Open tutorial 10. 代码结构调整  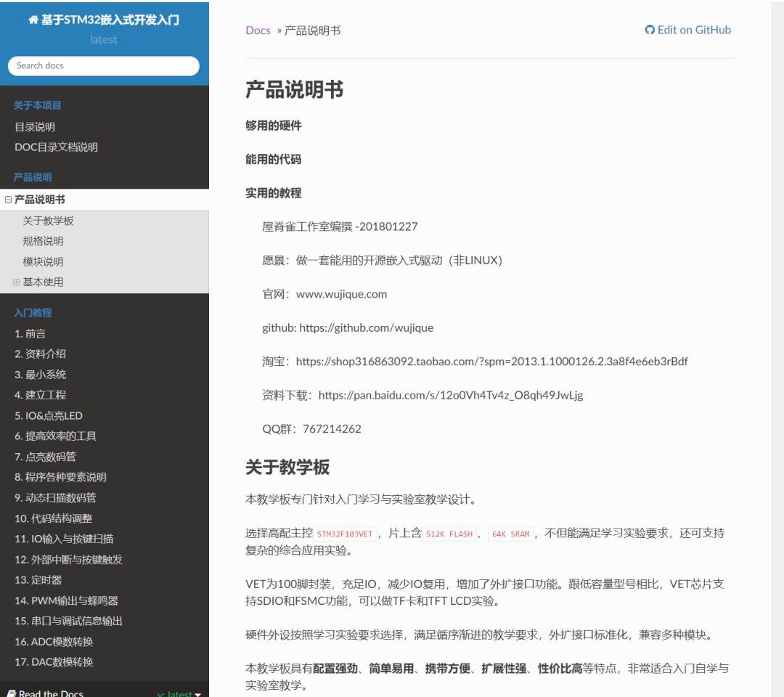point(54,518)
